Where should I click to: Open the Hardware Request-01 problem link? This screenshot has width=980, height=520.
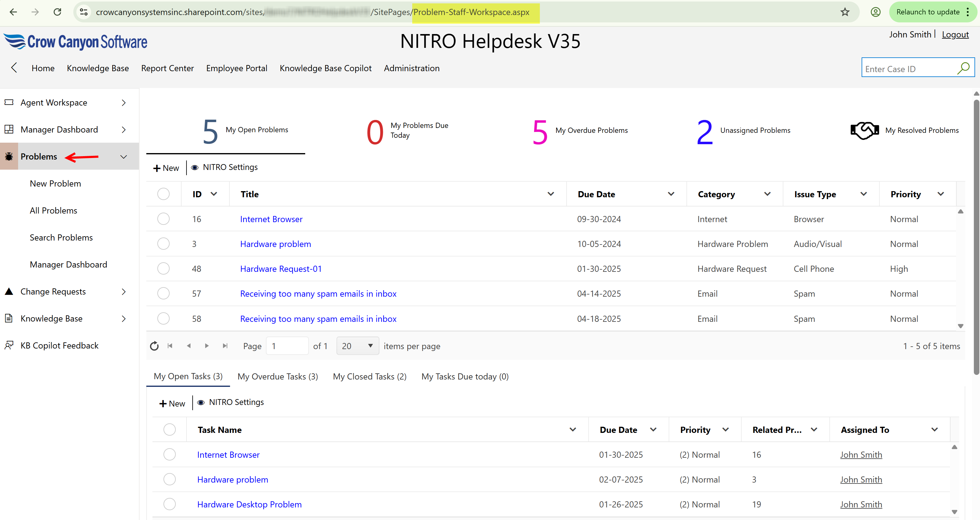point(281,268)
